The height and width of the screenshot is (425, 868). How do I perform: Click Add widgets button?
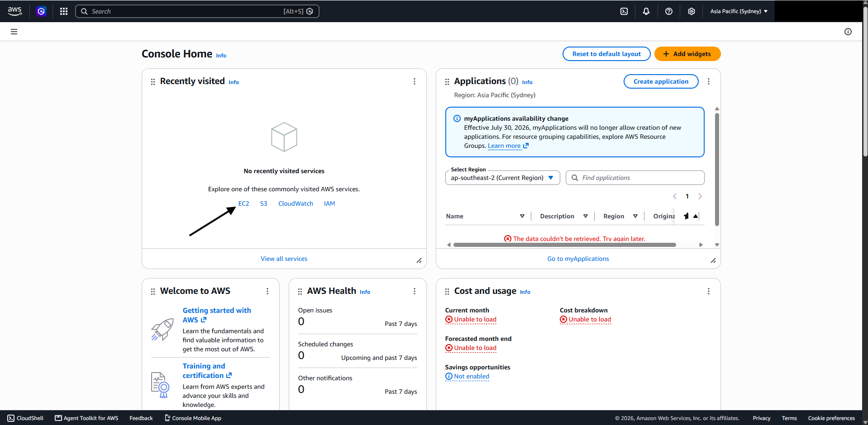point(687,54)
